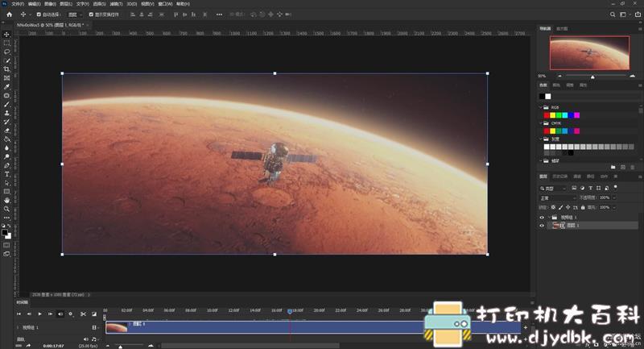The width and height of the screenshot is (644, 349).
Task: Select the Brush tool
Action: (6, 105)
